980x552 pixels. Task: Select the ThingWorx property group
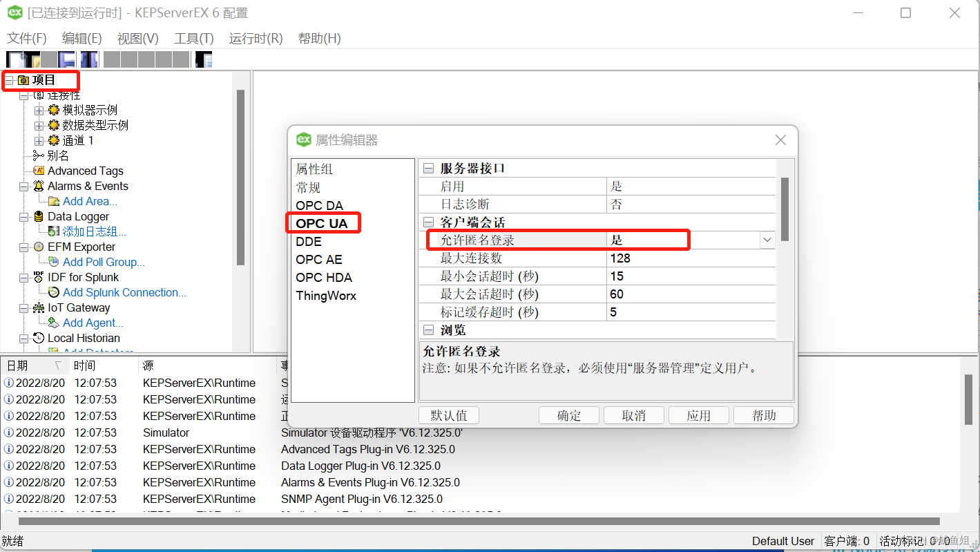[x=326, y=295]
